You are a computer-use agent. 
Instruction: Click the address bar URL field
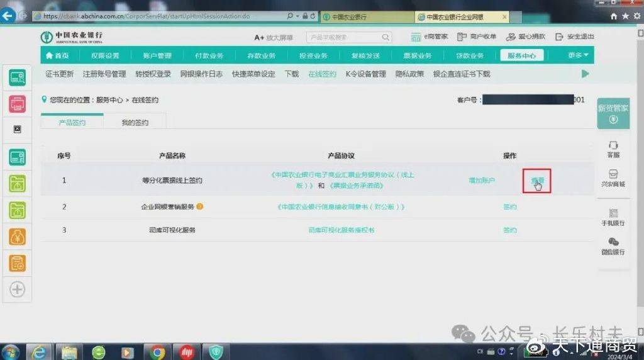[160, 16]
